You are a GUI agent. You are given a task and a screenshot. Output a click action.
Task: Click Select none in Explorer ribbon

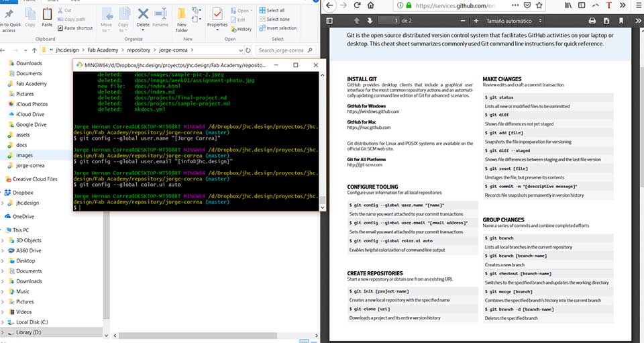pyautogui.click(x=274, y=19)
